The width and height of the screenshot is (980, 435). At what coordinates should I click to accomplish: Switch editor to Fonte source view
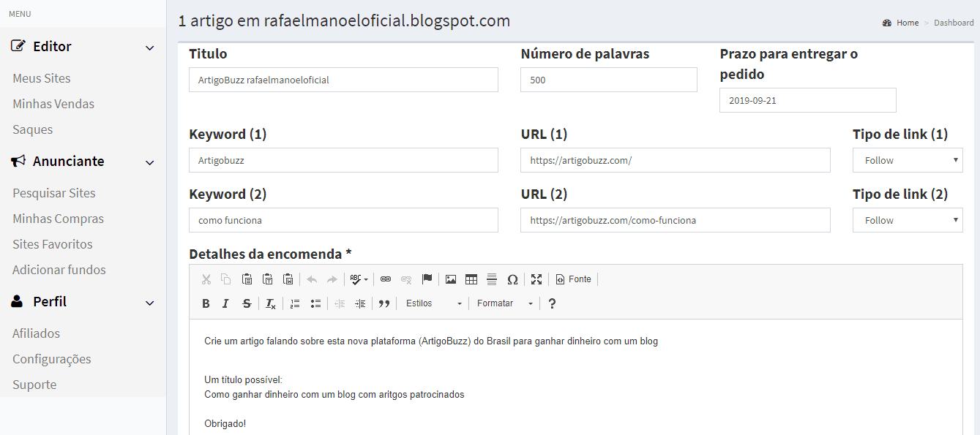point(573,279)
